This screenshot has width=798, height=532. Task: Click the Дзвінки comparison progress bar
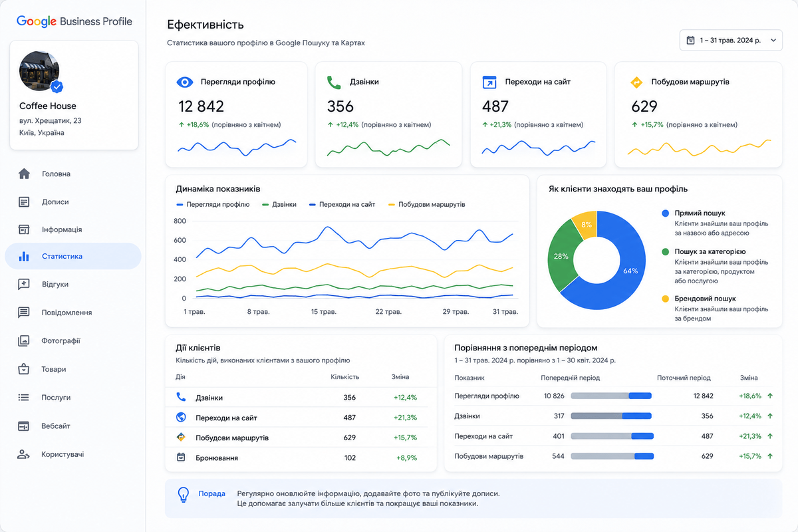pyautogui.click(x=611, y=416)
